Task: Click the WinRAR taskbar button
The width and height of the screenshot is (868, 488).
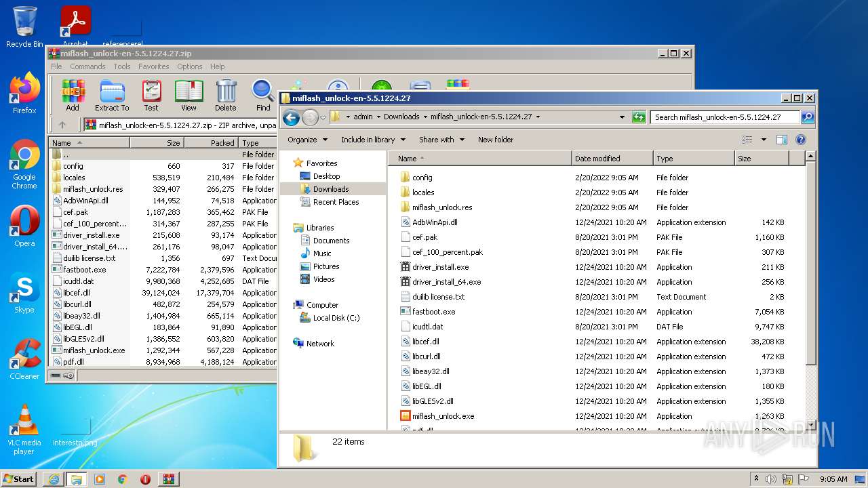Action: pos(168,479)
